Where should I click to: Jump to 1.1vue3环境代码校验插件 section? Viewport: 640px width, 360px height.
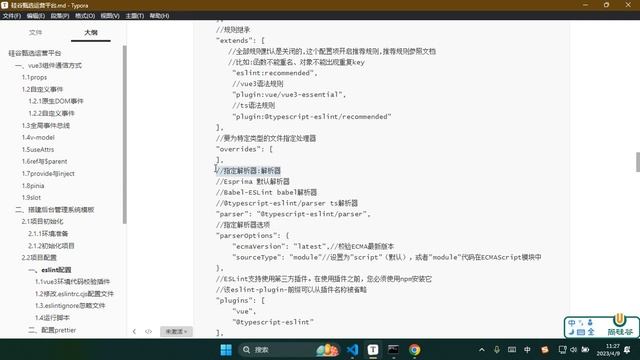click(x=72, y=282)
